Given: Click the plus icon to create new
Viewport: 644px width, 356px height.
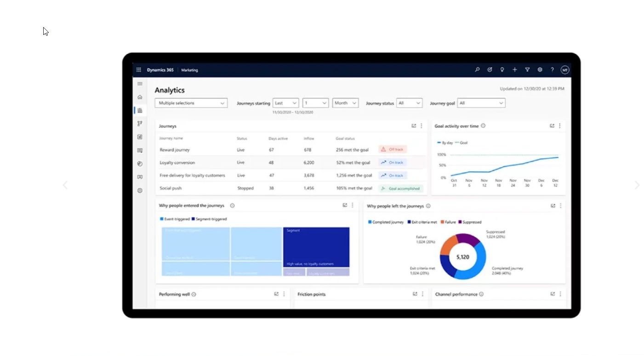Looking at the screenshot, I should coord(515,70).
